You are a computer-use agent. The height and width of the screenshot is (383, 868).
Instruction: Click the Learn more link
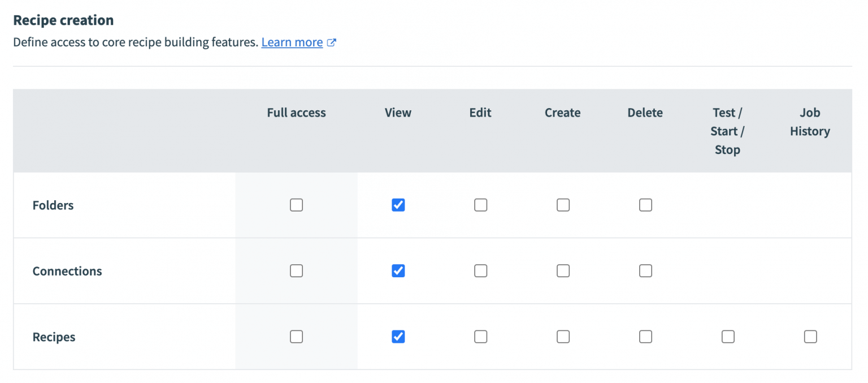click(292, 42)
